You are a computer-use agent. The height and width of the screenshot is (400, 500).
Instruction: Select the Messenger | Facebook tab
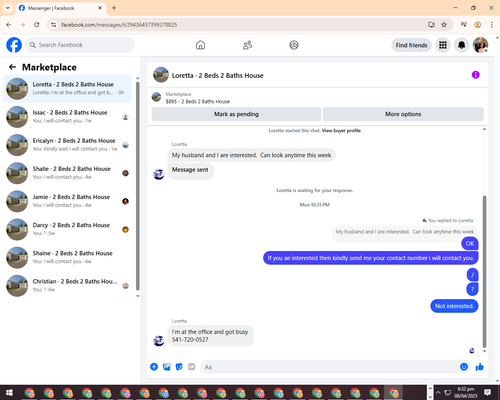[60, 8]
